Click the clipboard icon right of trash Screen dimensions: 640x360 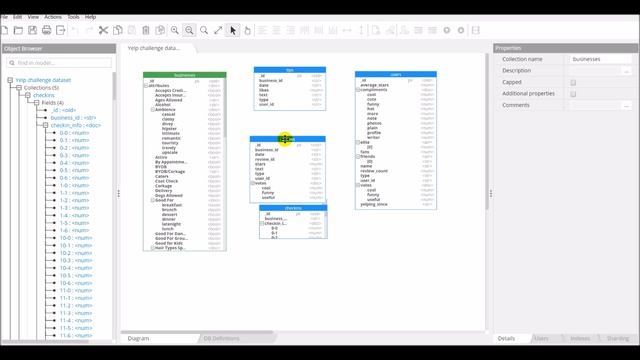pos(160,30)
